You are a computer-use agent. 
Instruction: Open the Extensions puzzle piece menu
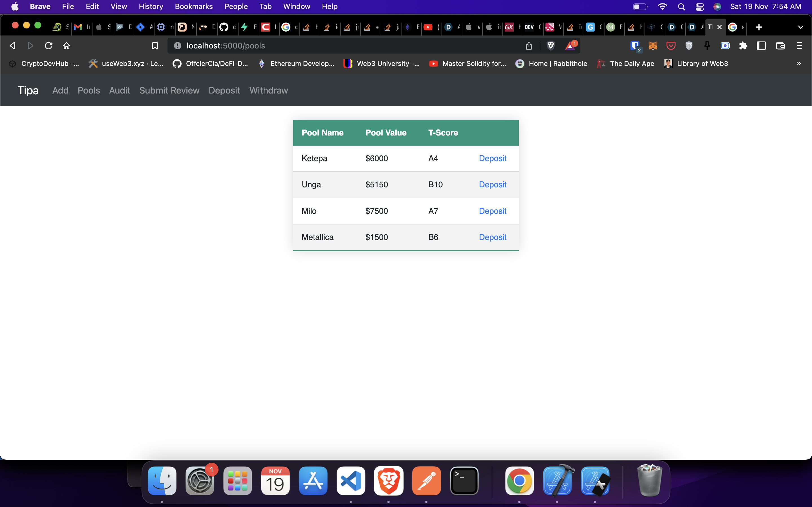(x=743, y=46)
